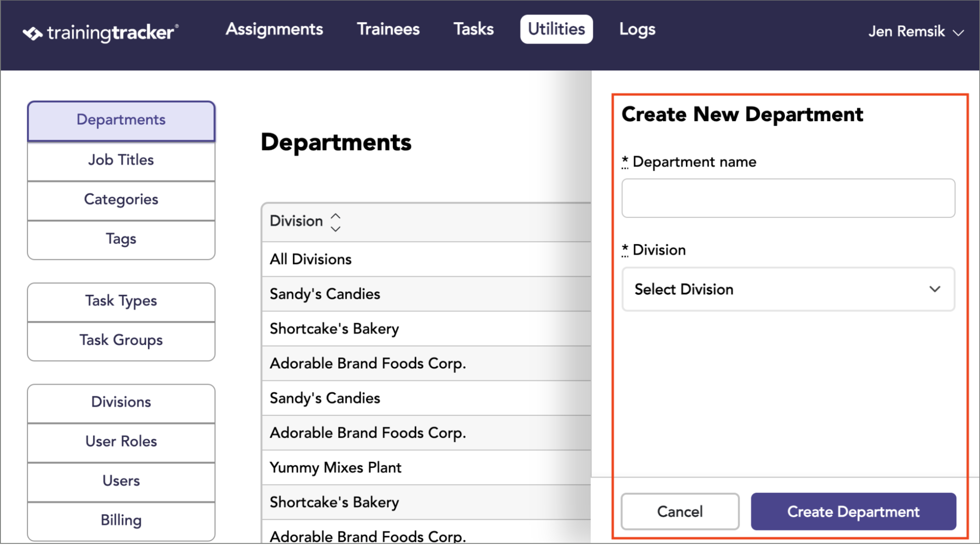The height and width of the screenshot is (547, 980).
Task: Click the trainingtracker logo icon
Action: click(33, 33)
